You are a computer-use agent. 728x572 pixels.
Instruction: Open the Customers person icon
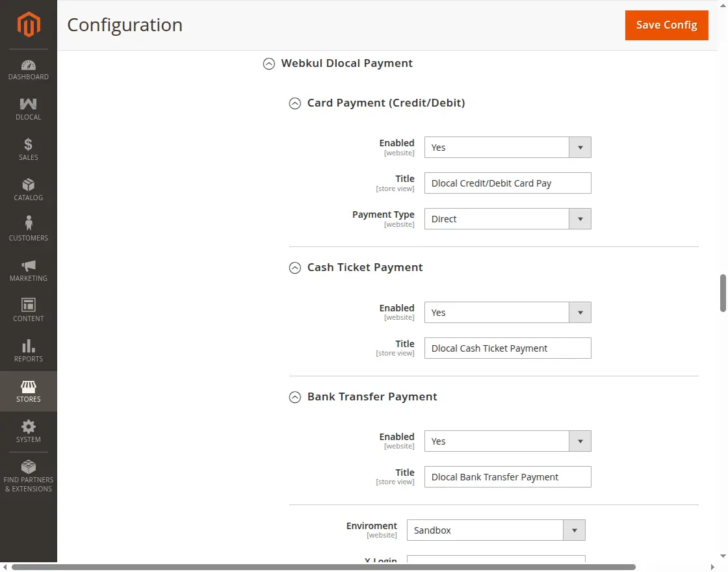point(29,225)
